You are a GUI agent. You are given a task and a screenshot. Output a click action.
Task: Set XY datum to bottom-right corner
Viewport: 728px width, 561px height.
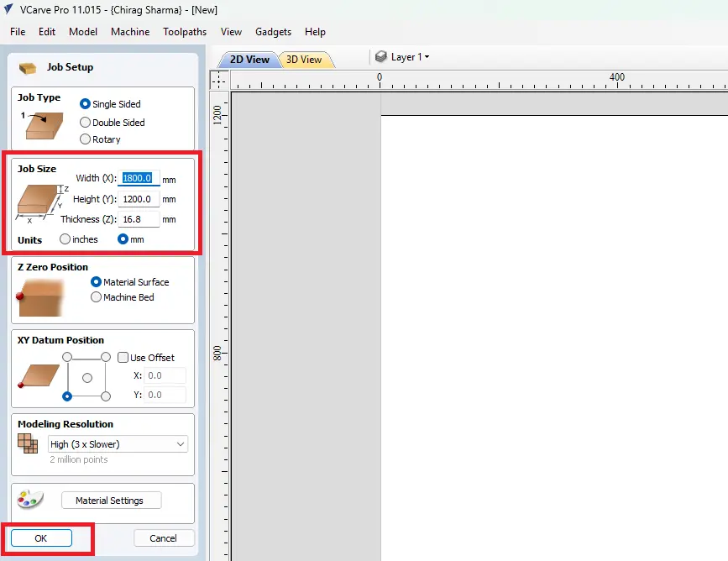(106, 396)
